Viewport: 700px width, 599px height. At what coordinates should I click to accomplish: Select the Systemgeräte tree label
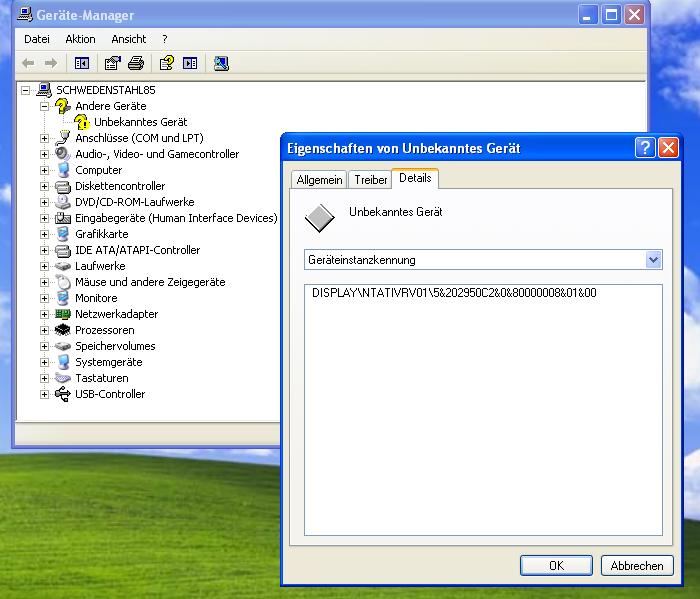[x=108, y=362]
